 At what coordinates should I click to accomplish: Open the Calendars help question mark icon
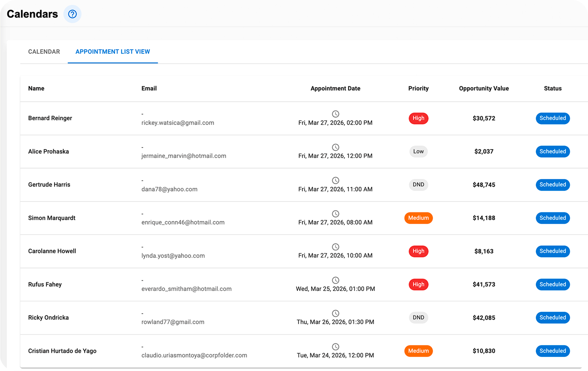click(x=73, y=14)
